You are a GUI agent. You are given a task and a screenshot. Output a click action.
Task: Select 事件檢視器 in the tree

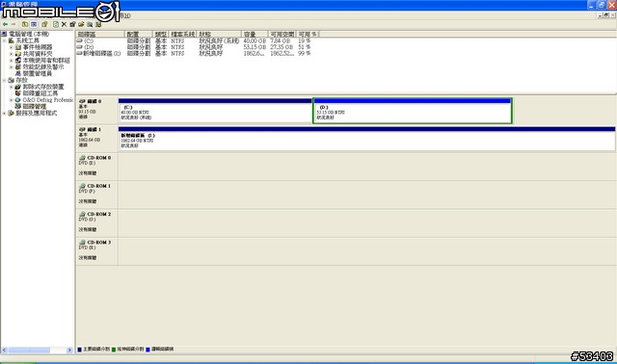point(38,47)
